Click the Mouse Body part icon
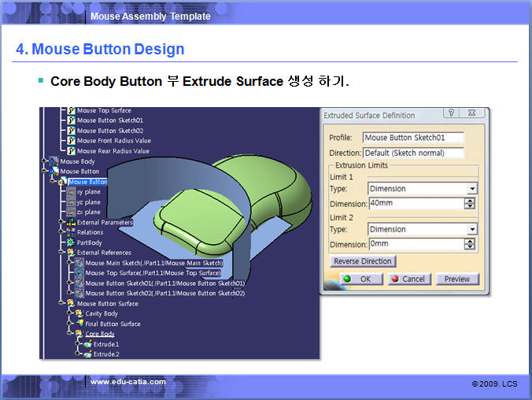The height and width of the screenshot is (400, 532). click(54, 161)
